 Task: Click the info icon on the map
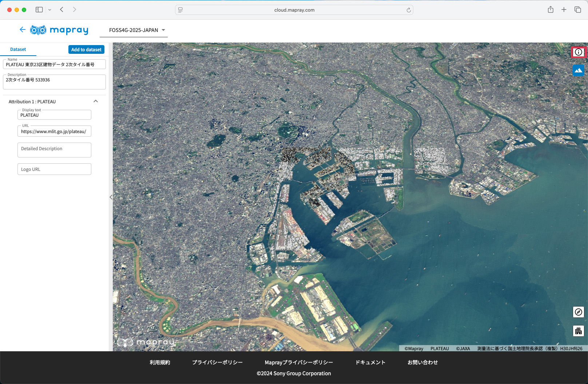pyautogui.click(x=578, y=52)
